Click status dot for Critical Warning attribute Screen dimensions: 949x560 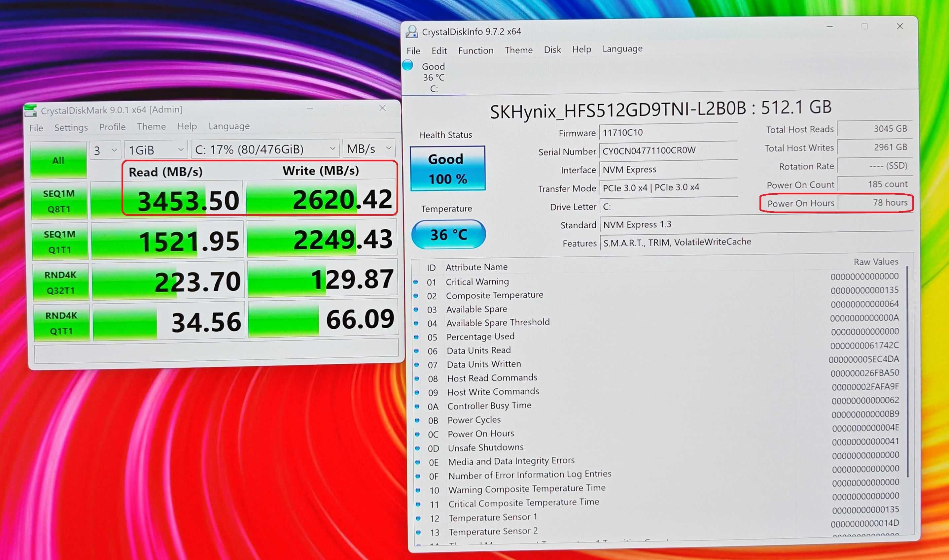[416, 282]
